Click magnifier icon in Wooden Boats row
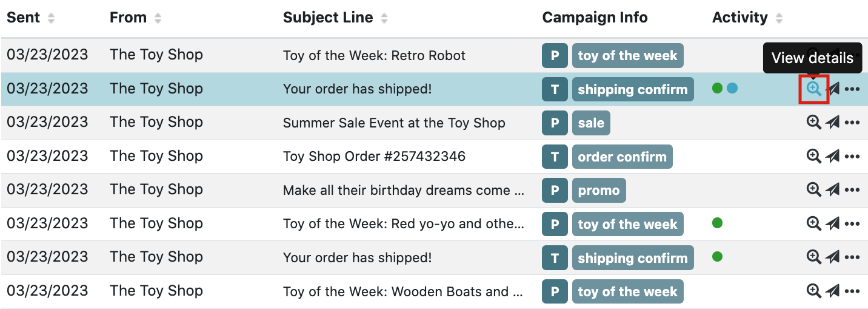Image resolution: width=868 pixels, height=309 pixels. (x=813, y=291)
